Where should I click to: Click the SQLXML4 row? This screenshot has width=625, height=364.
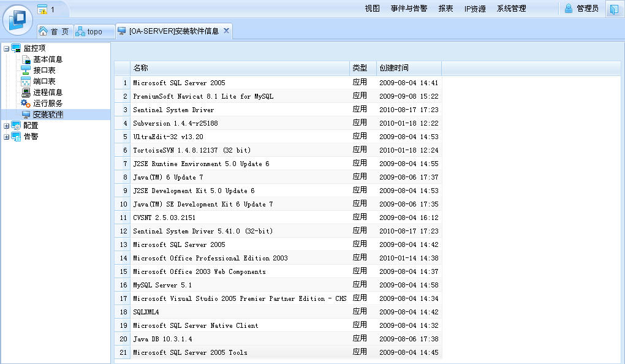pyautogui.click(x=278, y=312)
